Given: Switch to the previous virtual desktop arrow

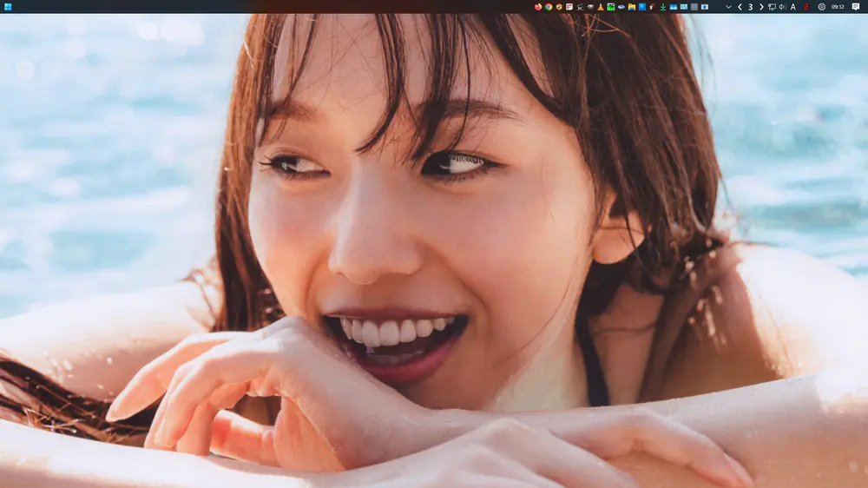Looking at the screenshot, I should [x=740, y=6].
